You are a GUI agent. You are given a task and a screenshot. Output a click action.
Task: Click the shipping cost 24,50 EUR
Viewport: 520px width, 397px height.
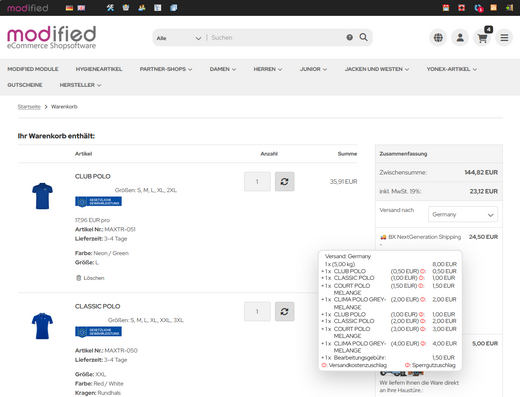483,237
